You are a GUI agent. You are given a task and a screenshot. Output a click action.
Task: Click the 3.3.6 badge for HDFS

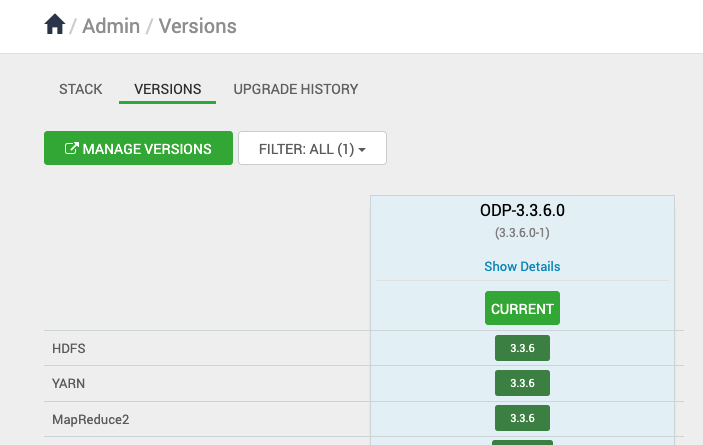[x=522, y=348]
